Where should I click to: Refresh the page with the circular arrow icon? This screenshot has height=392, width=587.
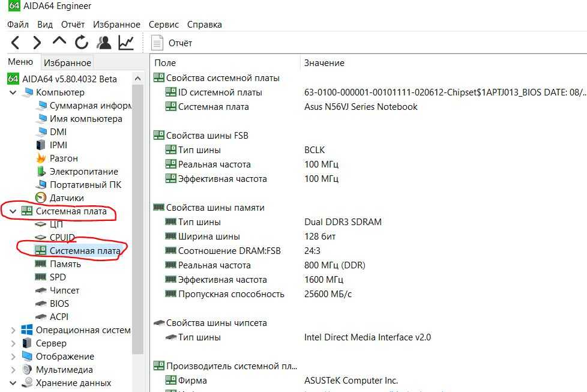(x=81, y=42)
